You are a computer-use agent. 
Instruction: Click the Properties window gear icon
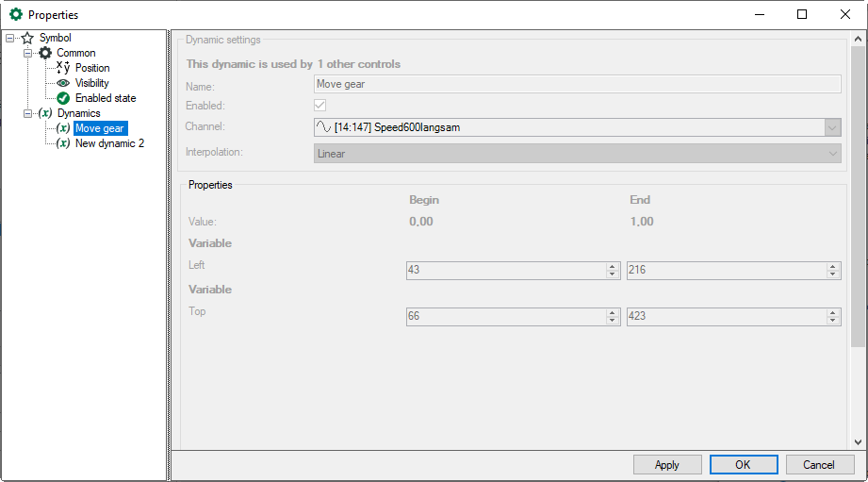click(15, 14)
